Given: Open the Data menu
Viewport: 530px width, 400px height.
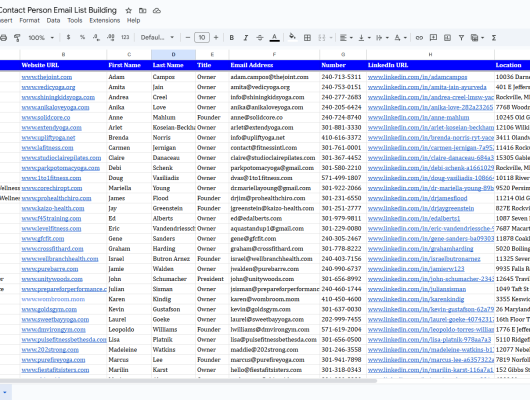Looking at the screenshot, I should 53,20.
